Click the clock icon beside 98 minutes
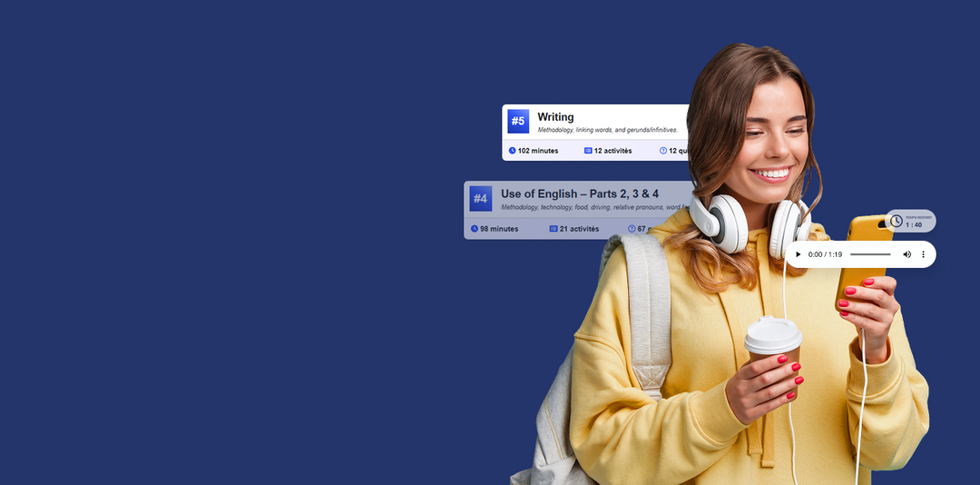The width and height of the screenshot is (980, 485). [474, 229]
